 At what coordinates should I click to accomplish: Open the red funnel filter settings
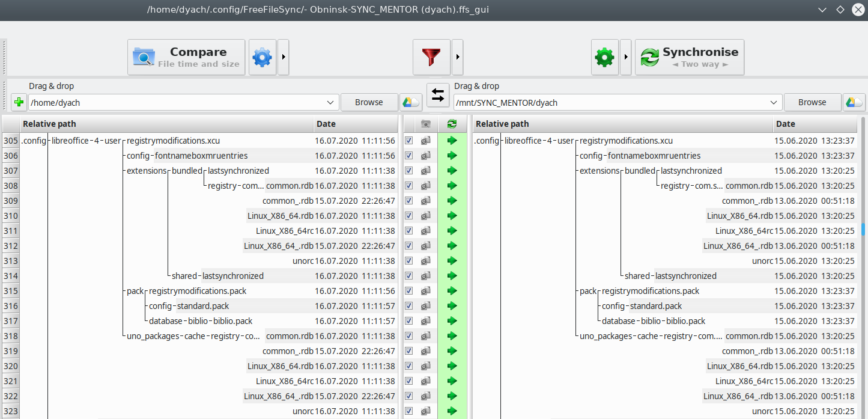(x=431, y=58)
